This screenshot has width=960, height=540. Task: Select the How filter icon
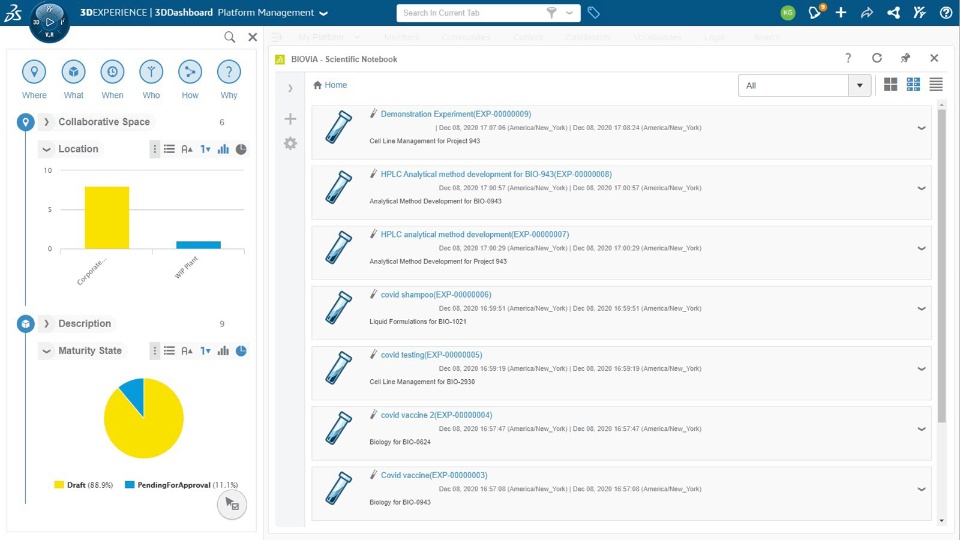click(190, 72)
